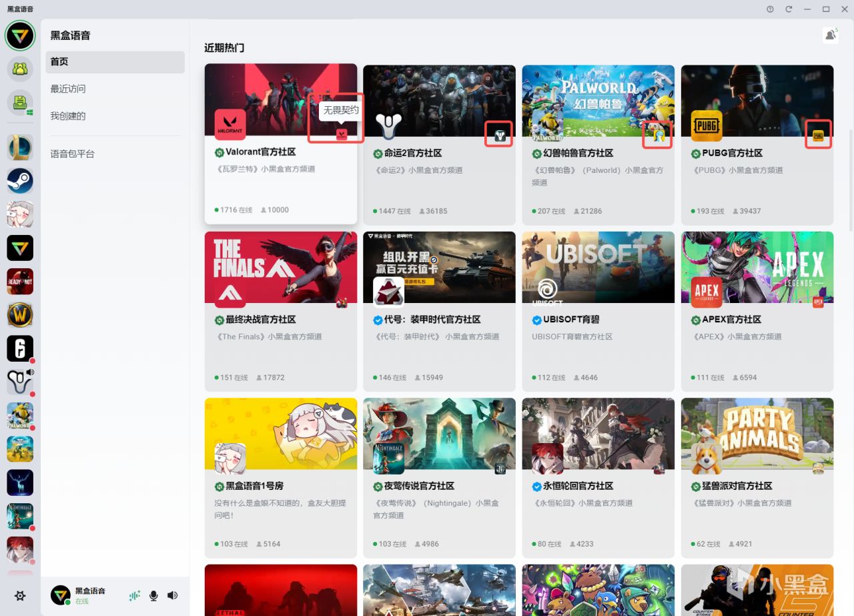Open the Steam server icon

coord(20,181)
